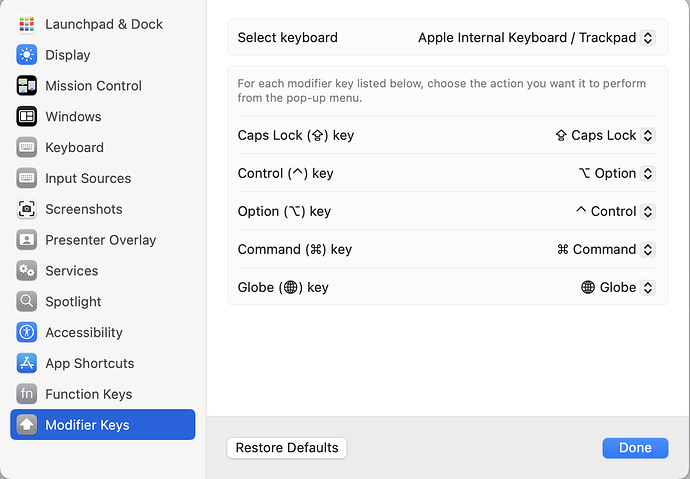Click the Launchpad & Dock icon
This screenshot has width=690, height=479.
tap(27, 24)
